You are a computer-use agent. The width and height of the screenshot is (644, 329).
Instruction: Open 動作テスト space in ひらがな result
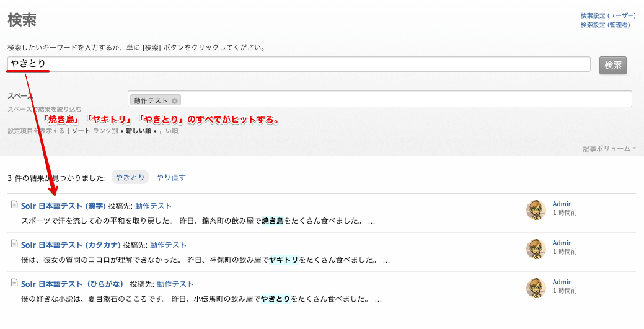pyautogui.click(x=175, y=284)
